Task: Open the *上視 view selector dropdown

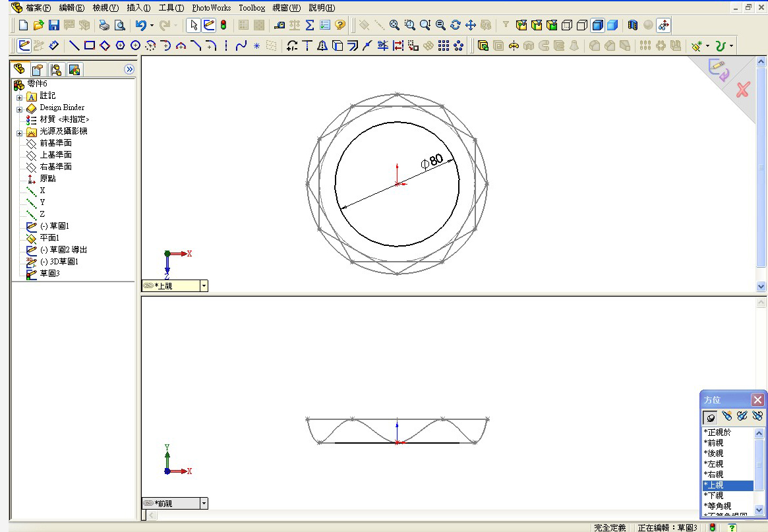Action: tap(204, 285)
